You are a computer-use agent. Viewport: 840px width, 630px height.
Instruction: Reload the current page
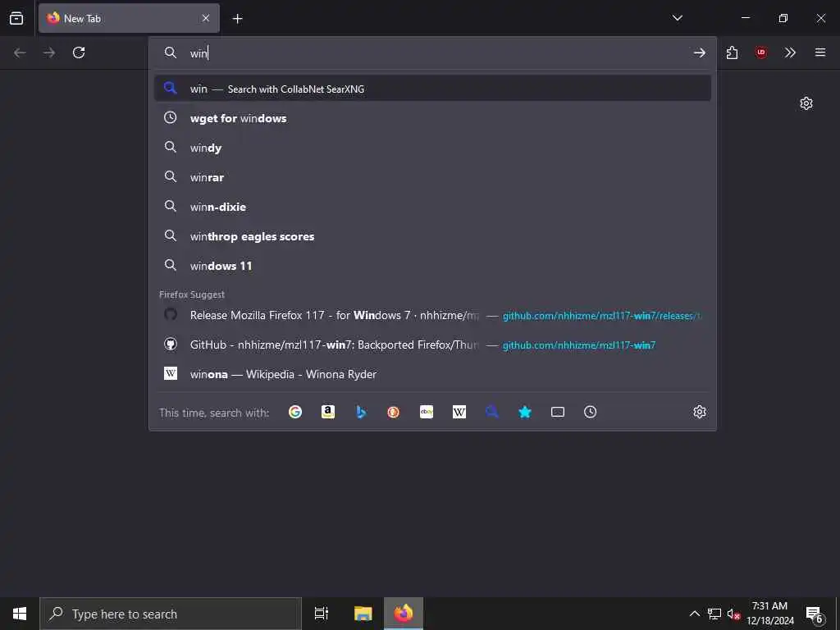[79, 52]
